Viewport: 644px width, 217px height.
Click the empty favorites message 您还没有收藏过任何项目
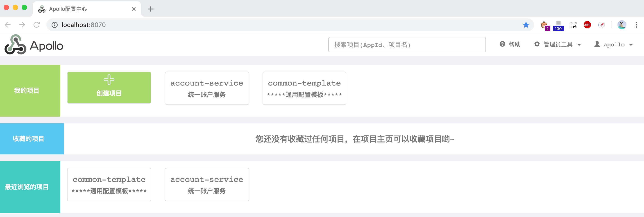(355, 139)
